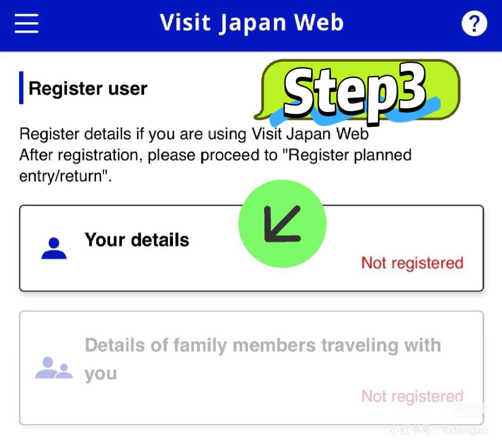Click the Visit Japan Web title
The image size is (502, 448).
251,23
